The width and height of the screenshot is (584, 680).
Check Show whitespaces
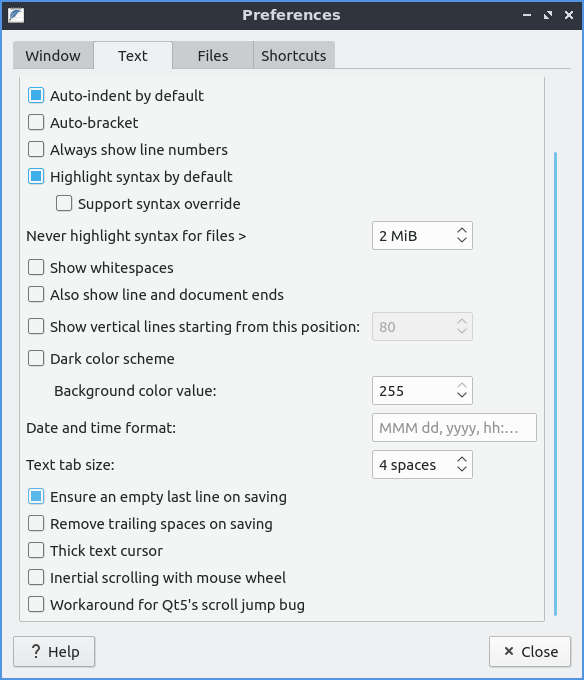point(36,267)
